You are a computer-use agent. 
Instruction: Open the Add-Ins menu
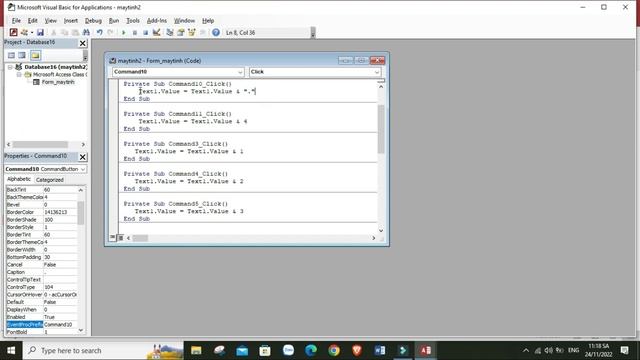[157, 20]
